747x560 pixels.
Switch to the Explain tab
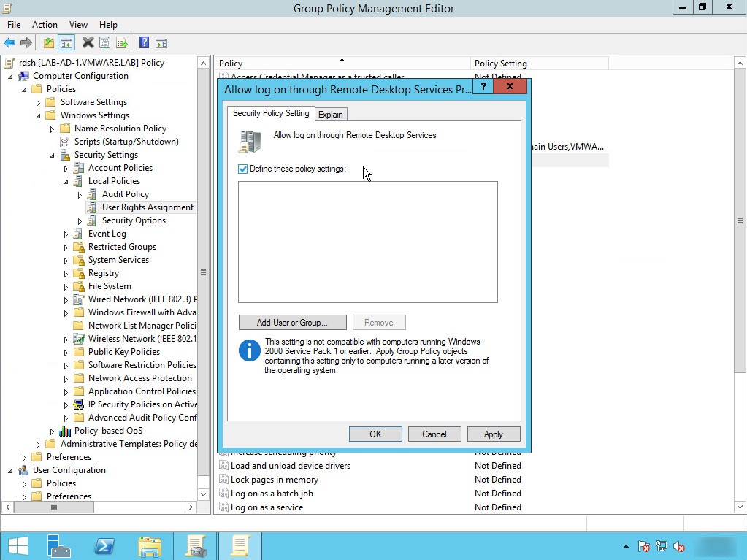point(330,115)
